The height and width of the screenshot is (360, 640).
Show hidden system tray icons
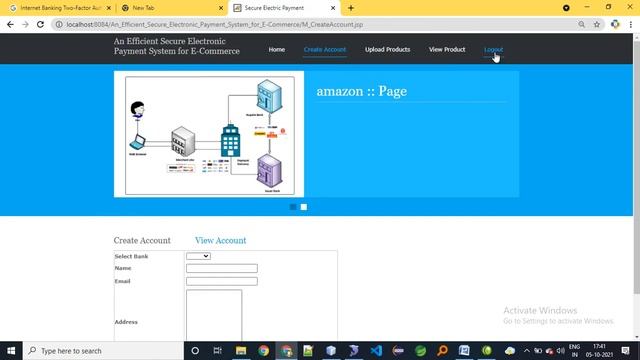[x=527, y=351]
